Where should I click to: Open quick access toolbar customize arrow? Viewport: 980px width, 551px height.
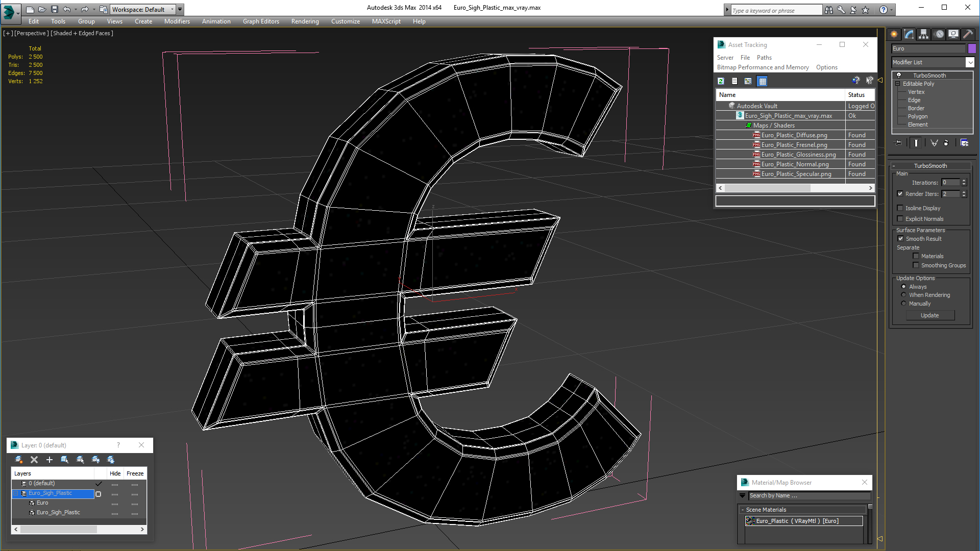[x=180, y=10]
